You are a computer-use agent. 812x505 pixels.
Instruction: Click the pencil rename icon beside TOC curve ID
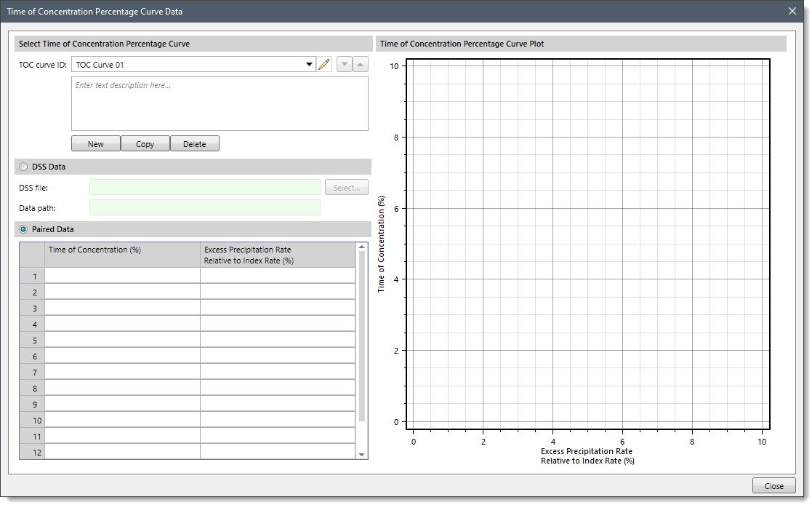(324, 64)
